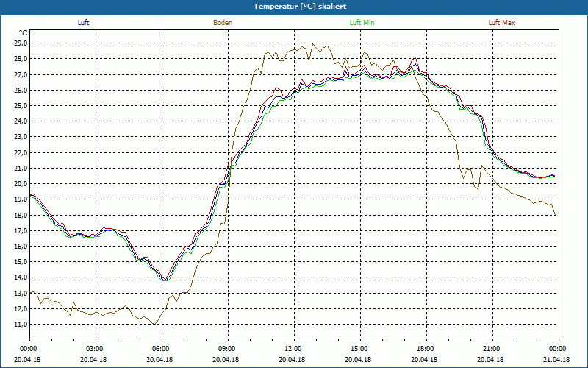Click the y-axis value 13,0

(x=21, y=293)
